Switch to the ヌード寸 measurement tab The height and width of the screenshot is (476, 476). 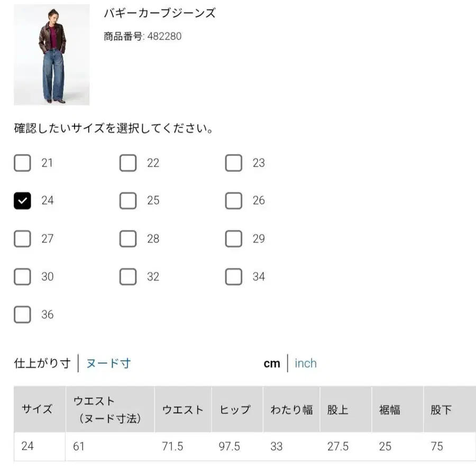point(108,363)
